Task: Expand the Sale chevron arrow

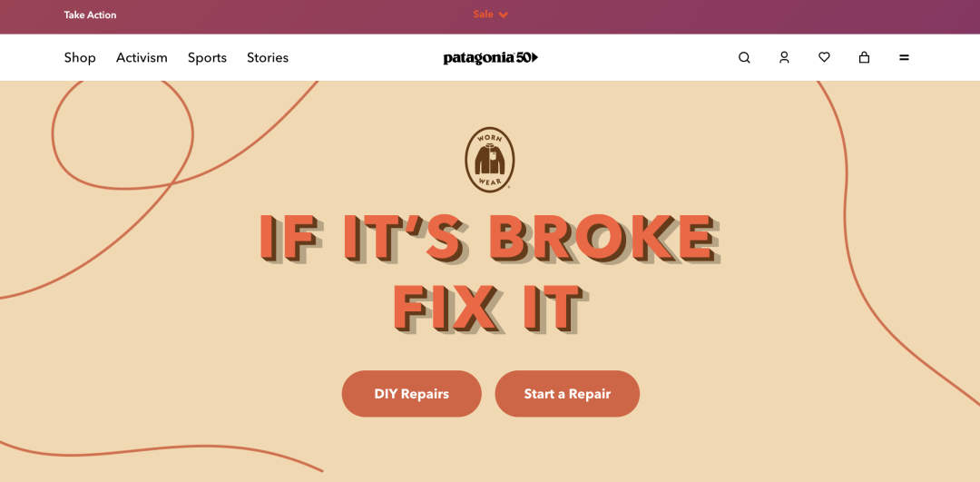Action: [503, 15]
